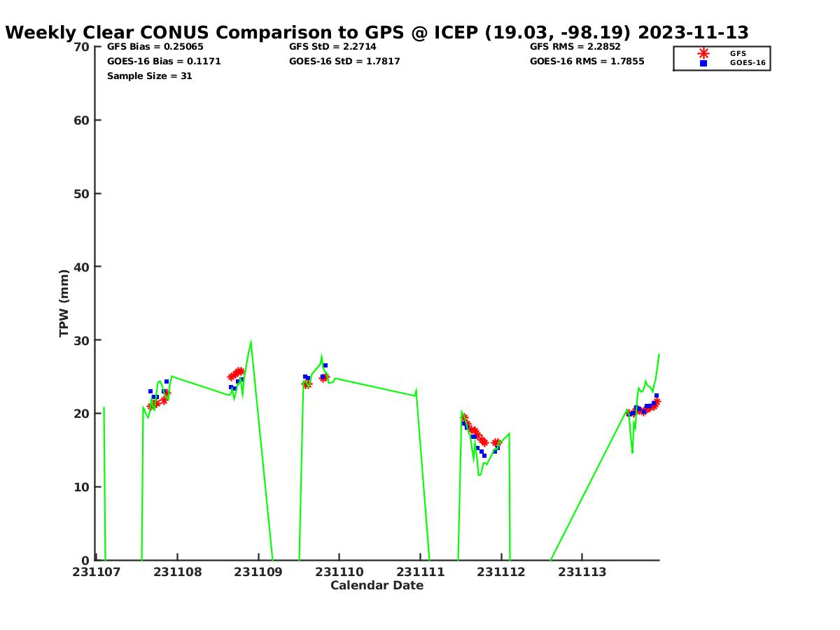Screen dimensions: 840x630
Task: Click the red GFS asterisk in legend
Action: coord(703,53)
